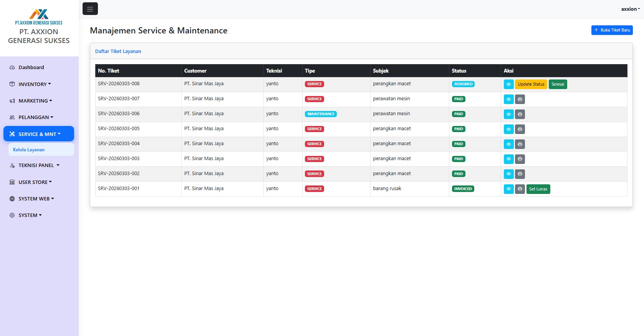
Task: Click Buka Tiket Baru button
Action: (x=612, y=30)
